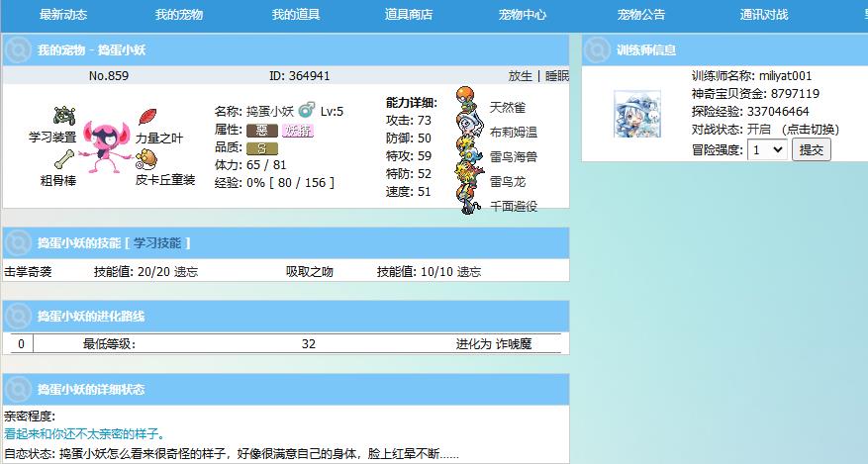Select 天然雀 party pet icon

(x=465, y=99)
